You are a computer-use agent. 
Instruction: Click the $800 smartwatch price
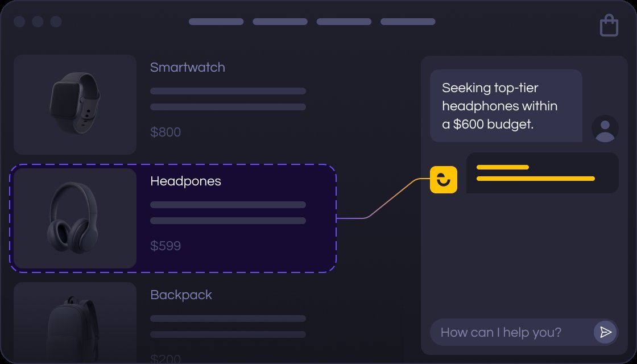[x=166, y=133]
